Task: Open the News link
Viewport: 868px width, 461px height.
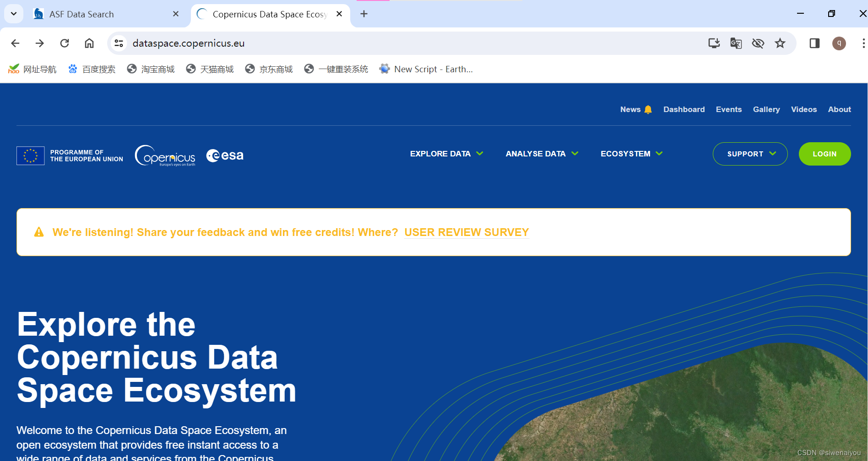Action: (630, 109)
